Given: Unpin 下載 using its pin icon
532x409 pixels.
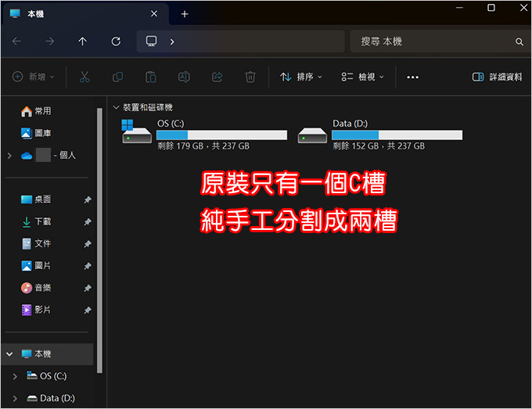Looking at the screenshot, I should click(88, 222).
